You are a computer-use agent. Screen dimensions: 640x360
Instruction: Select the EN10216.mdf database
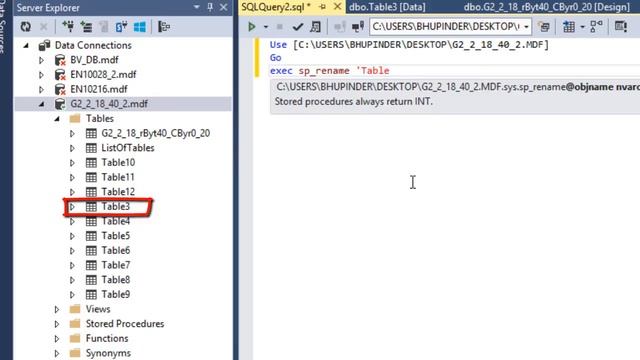[x=99, y=89]
